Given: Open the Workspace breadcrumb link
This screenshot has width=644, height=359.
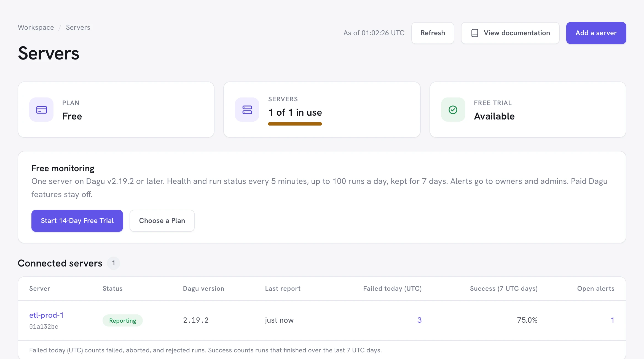Looking at the screenshot, I should point(36,28).
